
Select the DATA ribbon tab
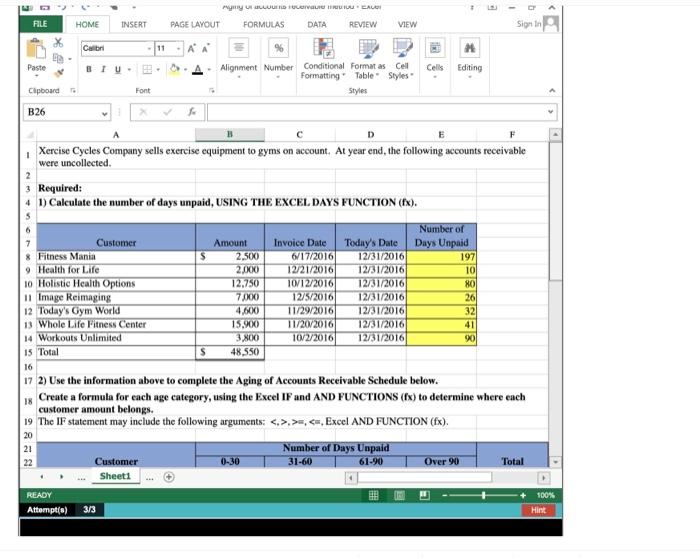(x=317, y=25)
